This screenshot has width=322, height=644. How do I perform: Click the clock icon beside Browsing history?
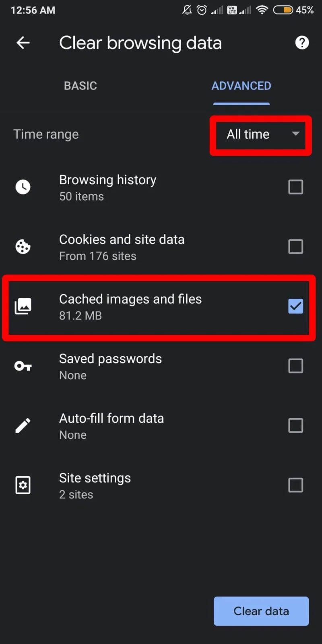(23, 187)
